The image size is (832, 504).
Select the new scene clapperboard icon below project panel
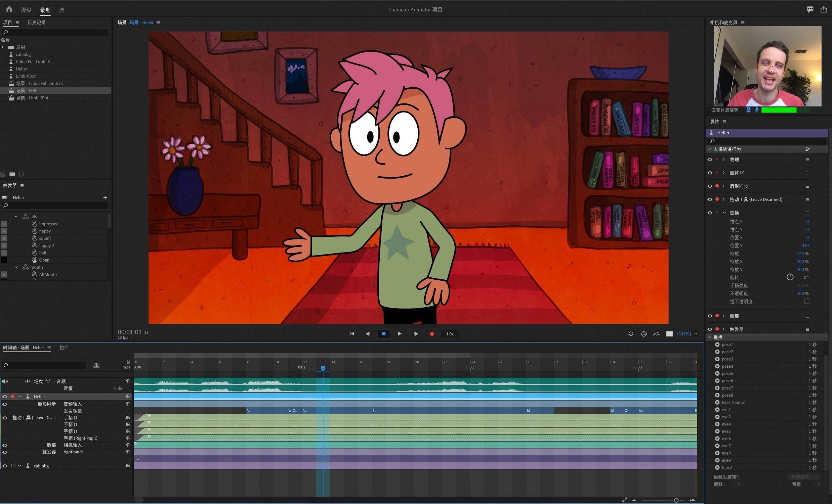[x=3, y=174]
